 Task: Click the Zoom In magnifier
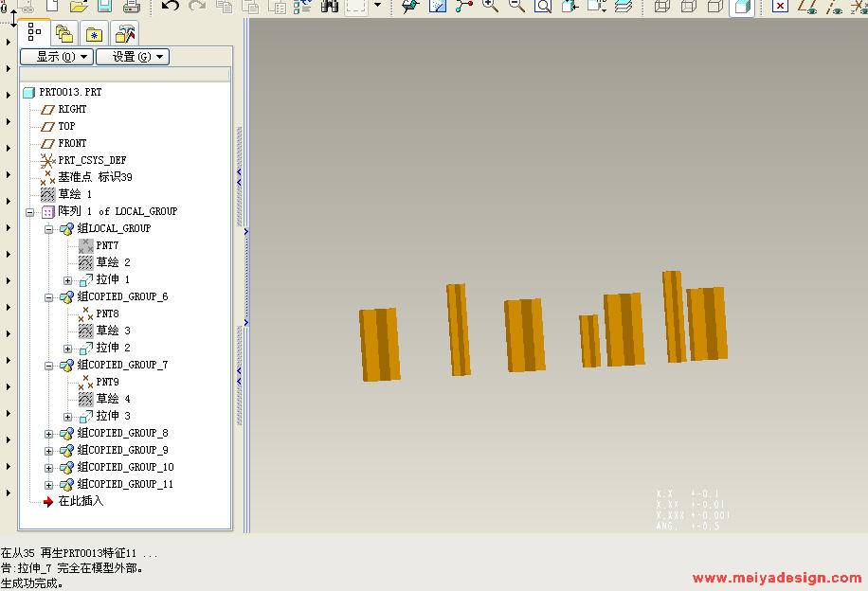point(490,6)
